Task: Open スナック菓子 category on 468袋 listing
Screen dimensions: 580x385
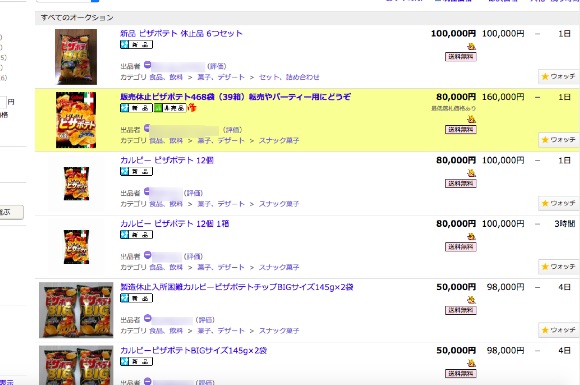Action: coord(279,141)
